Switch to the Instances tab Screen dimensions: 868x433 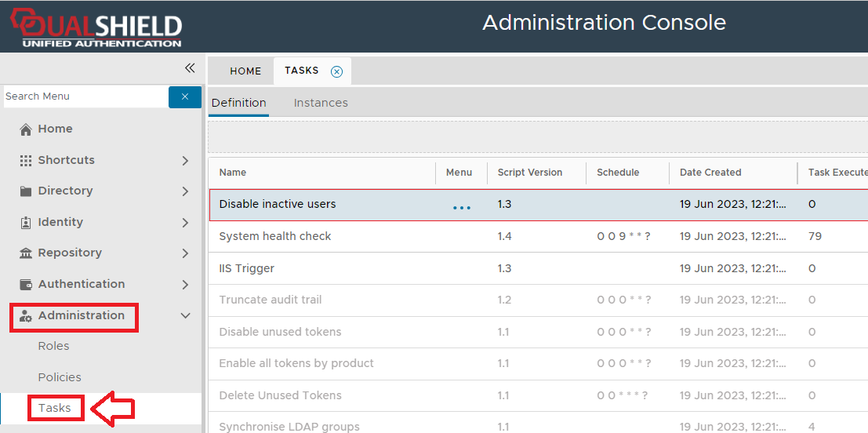pos(321,103)
